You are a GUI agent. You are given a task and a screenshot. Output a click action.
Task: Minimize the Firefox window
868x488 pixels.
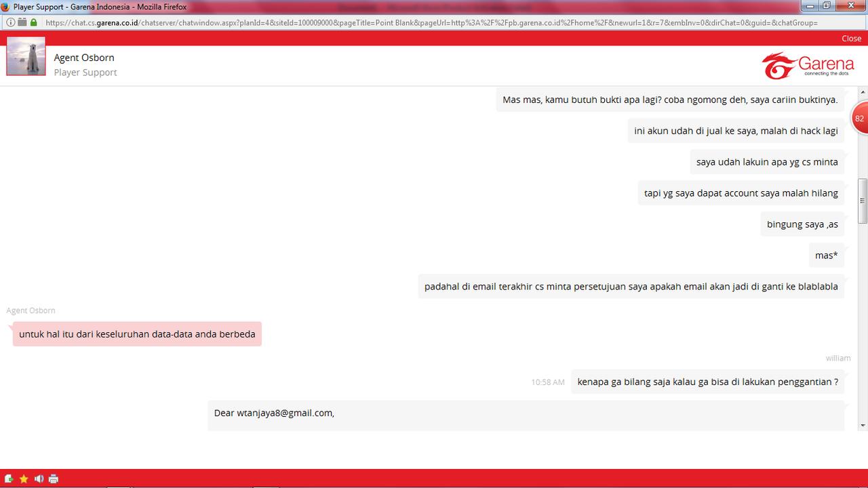coord(811,5)
